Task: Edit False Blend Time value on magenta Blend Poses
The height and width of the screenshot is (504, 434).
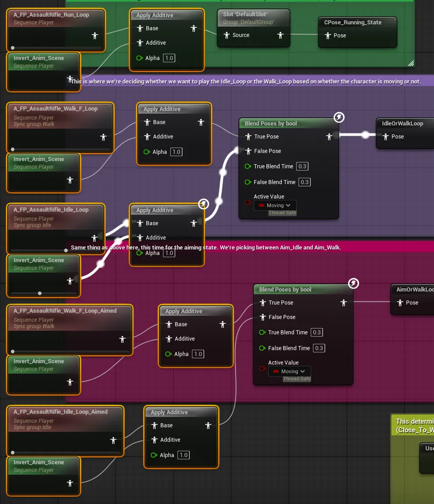Action: 319,348
